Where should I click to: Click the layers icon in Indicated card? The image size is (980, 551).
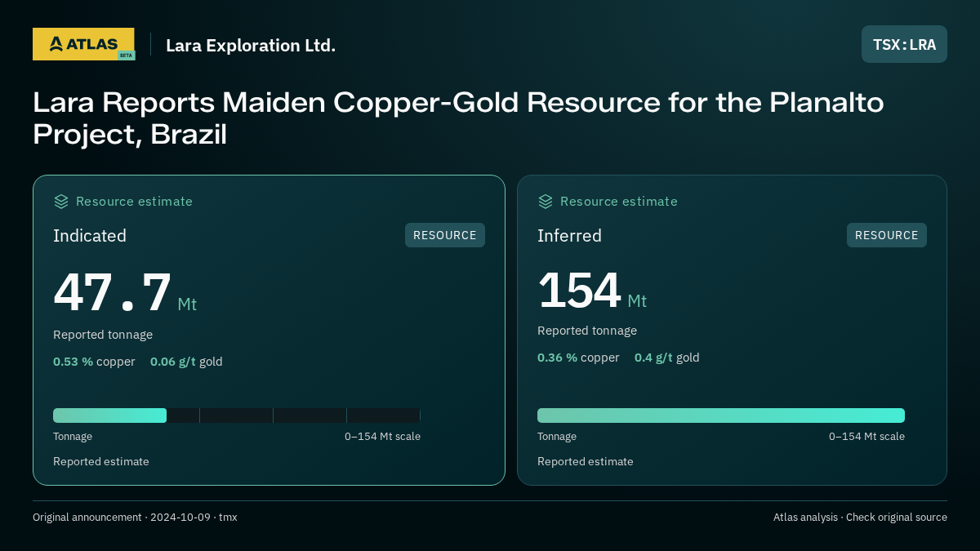click(x=61, y=201)
